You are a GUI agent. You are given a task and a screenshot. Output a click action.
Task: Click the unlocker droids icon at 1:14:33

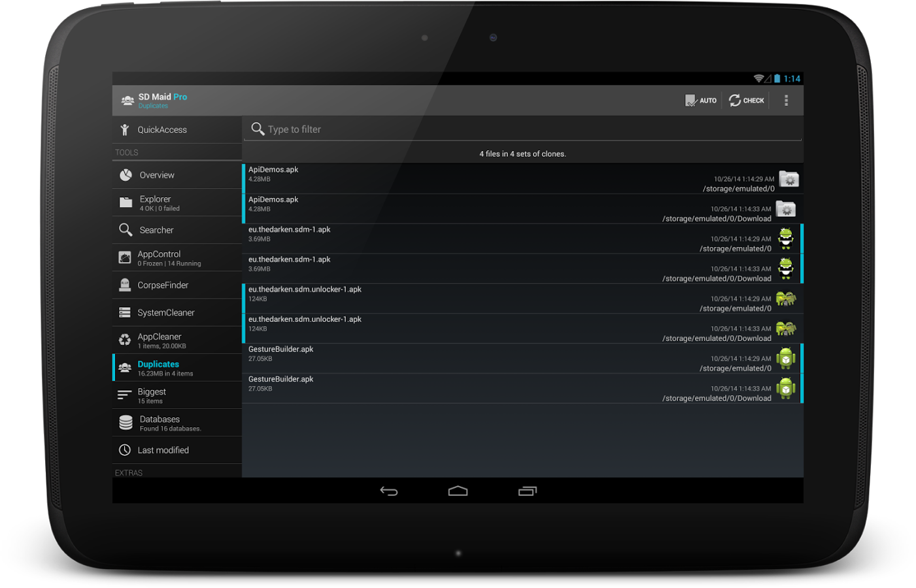786,329
